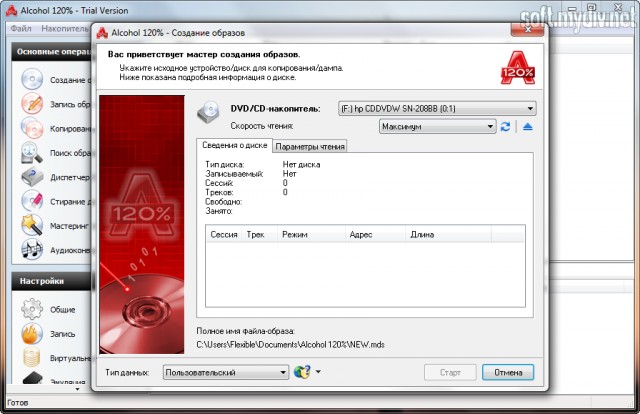Open recording settings flame icon
This screenshot has height=414, width=640.
(32, 333)
